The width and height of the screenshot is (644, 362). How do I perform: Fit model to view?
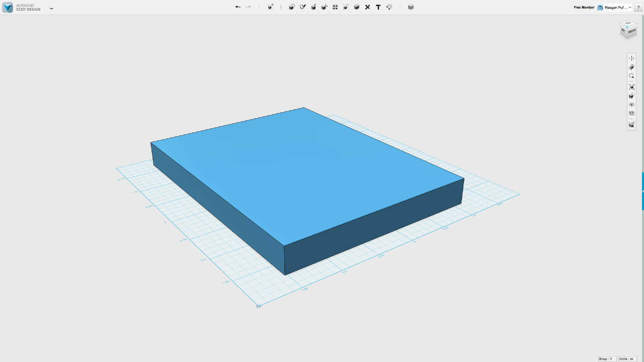point(632,87)
